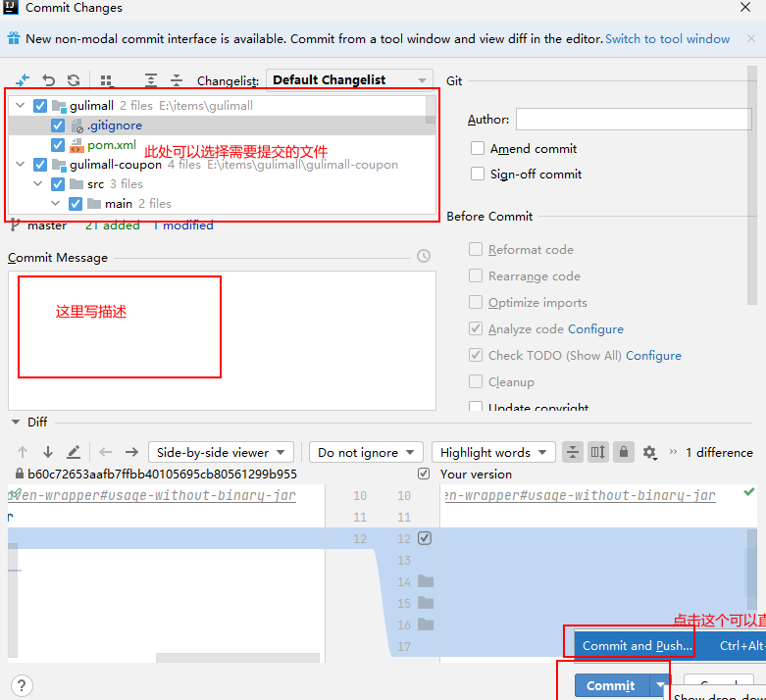Refresh the changes list
The image size is (766, 700).
[x=74, y=80]
